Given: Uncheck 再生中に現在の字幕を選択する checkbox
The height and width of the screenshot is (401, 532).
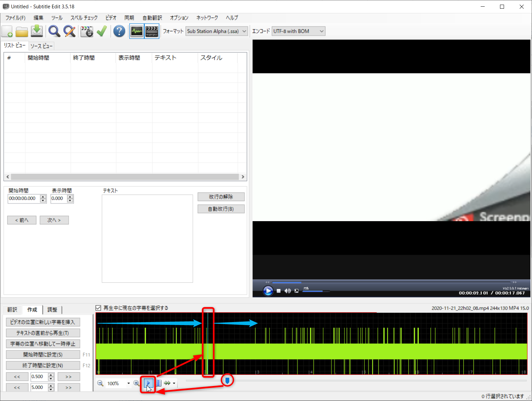Looking at the screenshot, I should [x=98, y=308].
